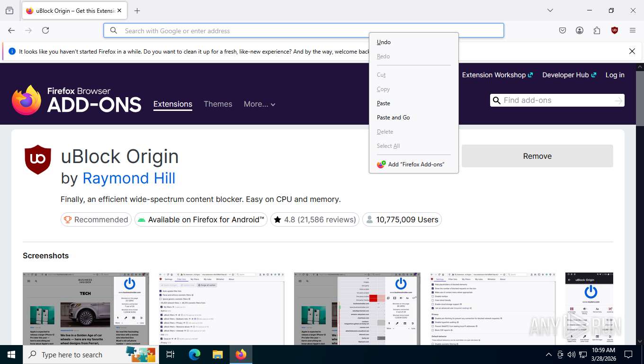
Task: Open the second filter lists screenshot thumbnail
Action: click(x=222, y=309)
